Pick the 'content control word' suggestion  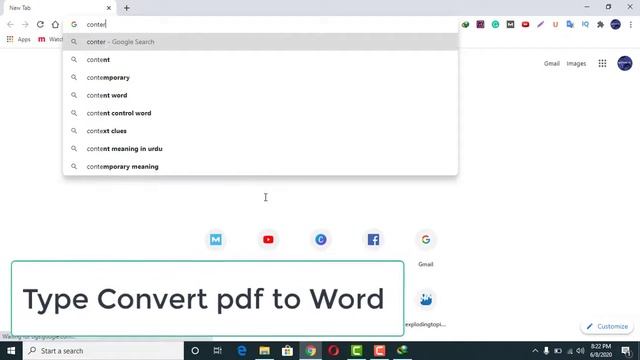pos(260,113)
